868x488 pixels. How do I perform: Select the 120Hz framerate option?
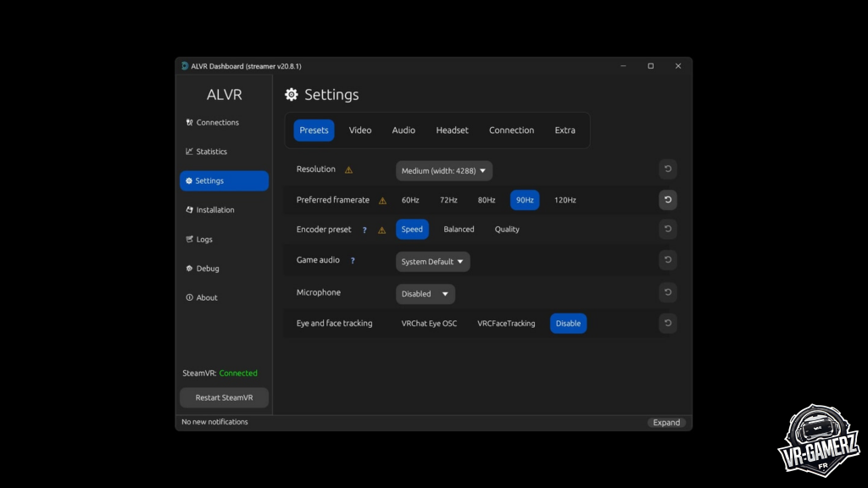[565, 200]
